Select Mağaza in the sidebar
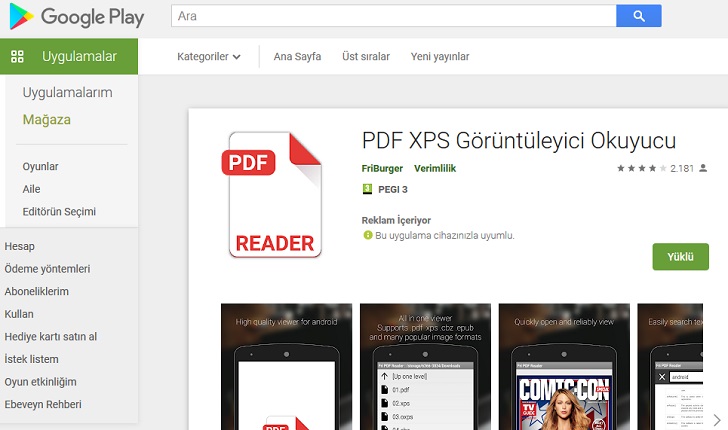Viewport: 728px width, 430px height. pyautogui.click(x=46, y=120)
